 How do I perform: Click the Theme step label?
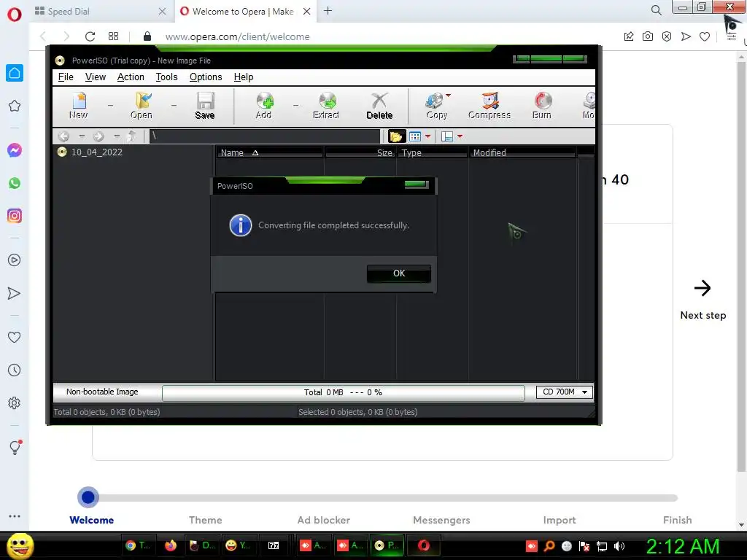click(205, 520)
